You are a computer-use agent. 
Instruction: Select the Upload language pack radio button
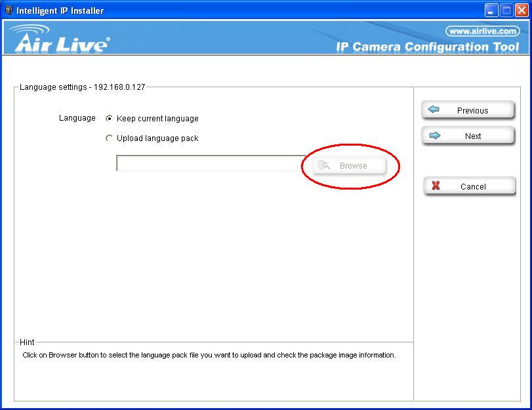[110, 138]
